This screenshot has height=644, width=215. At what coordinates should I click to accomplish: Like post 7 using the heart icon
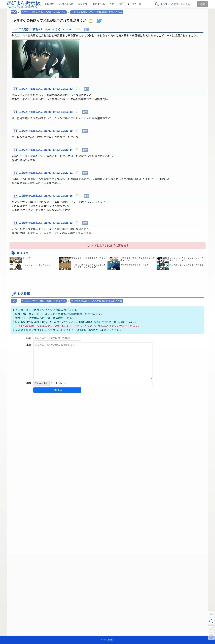click(77, 196)
